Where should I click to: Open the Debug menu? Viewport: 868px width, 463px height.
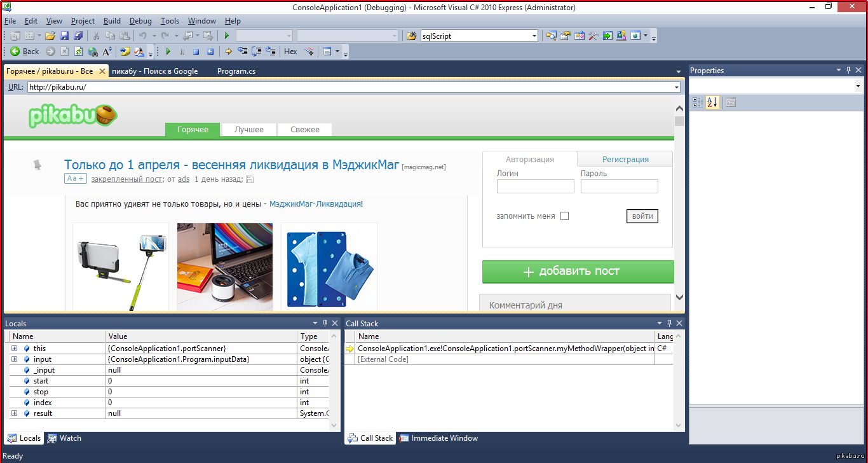pos(140,21)
